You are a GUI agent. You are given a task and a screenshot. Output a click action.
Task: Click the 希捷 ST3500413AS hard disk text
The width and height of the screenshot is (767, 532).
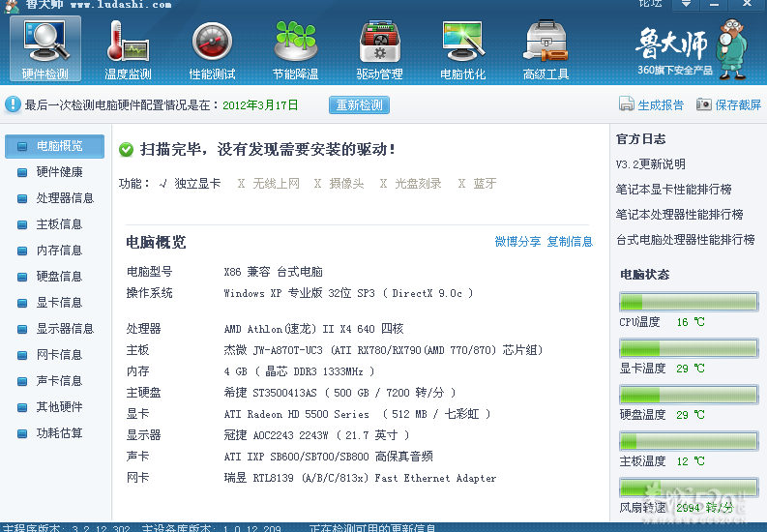(270, 393)
